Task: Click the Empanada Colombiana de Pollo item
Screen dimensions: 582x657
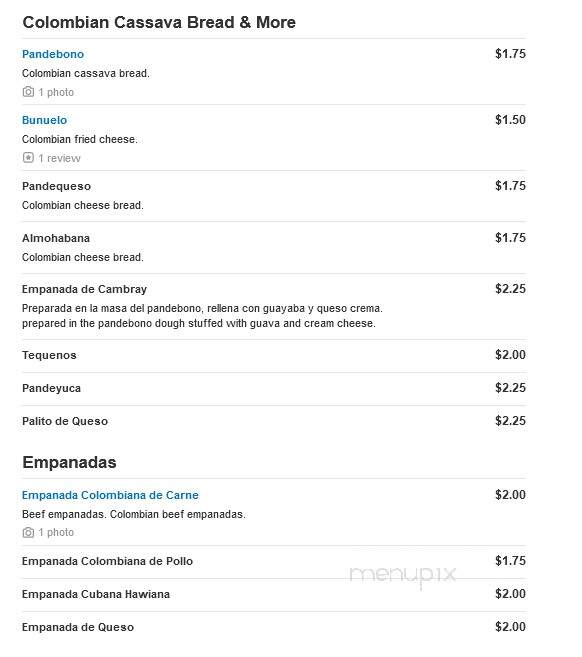Action: pyautogui.click(x=108, y=561)
